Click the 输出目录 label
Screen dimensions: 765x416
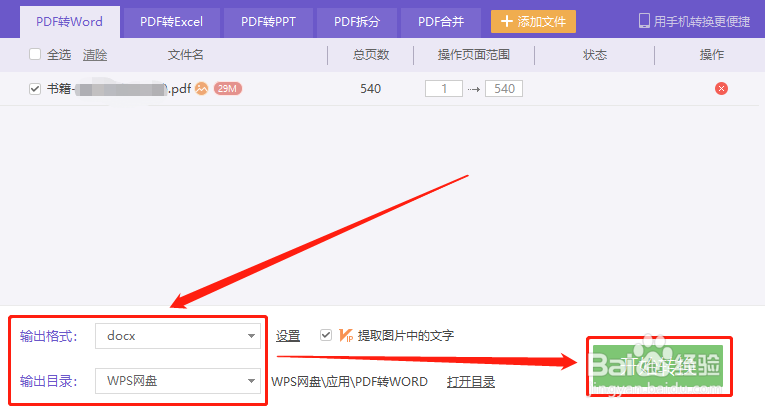[48, 381]
